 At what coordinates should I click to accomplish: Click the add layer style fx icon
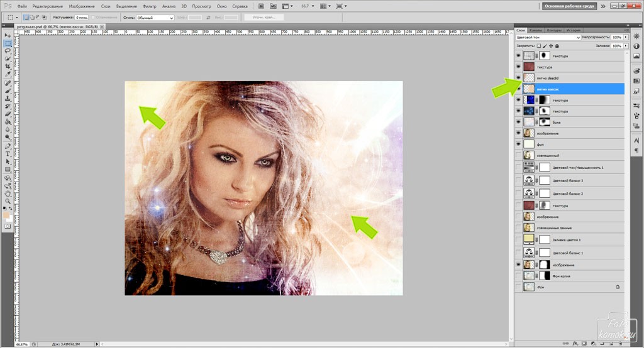tap(574, 344)
